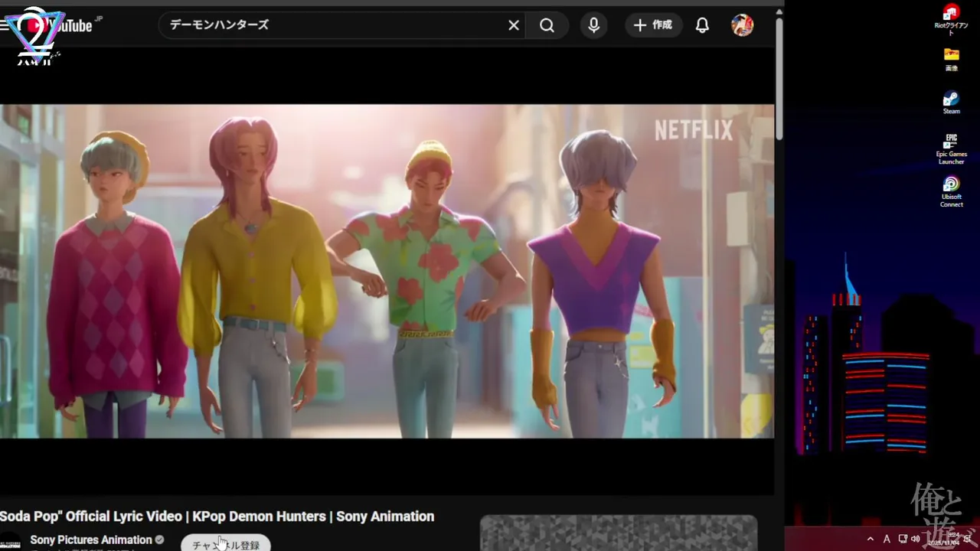Click the blurred recommended video thumbnail
Image resolution: width=980 pixels, height=551 pixels.
pyautogui.click(x=619, y=533)
